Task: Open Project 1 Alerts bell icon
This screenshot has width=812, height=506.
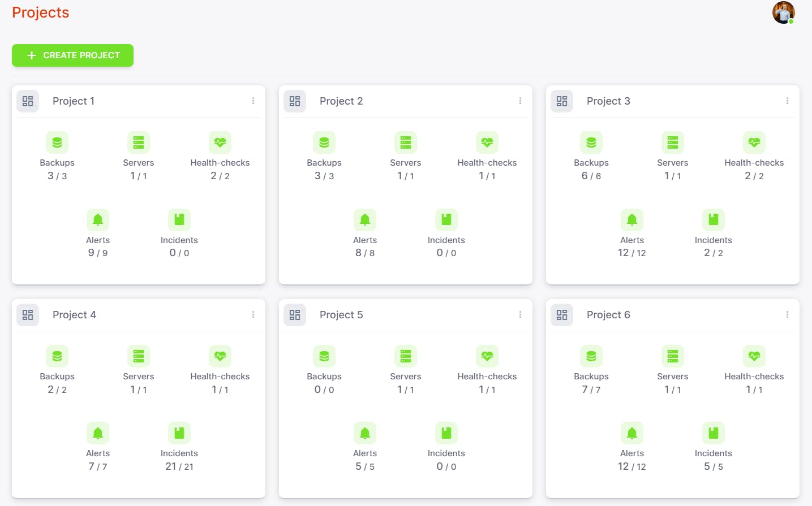Action: pos(98,220)
